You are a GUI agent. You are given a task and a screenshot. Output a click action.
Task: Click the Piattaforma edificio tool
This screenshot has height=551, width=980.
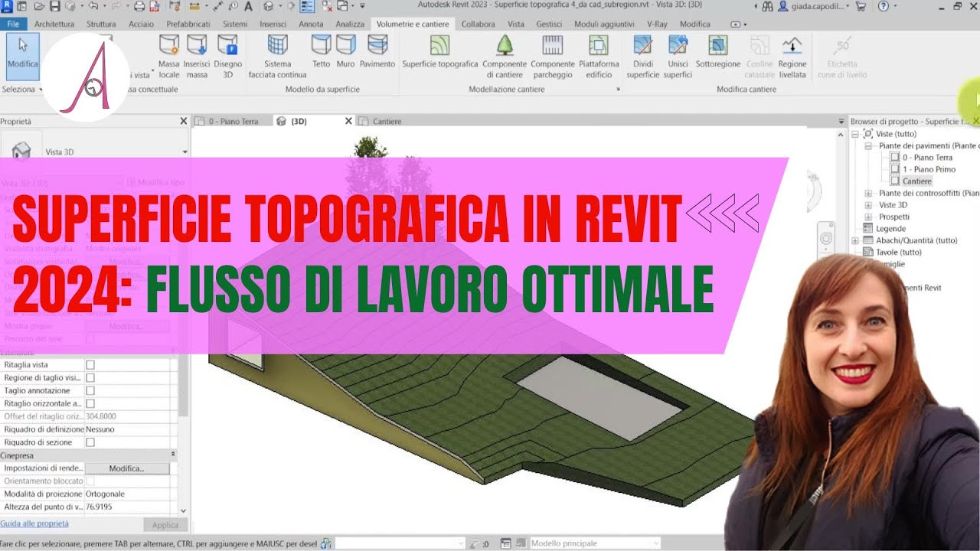click(x=599, y=57)
